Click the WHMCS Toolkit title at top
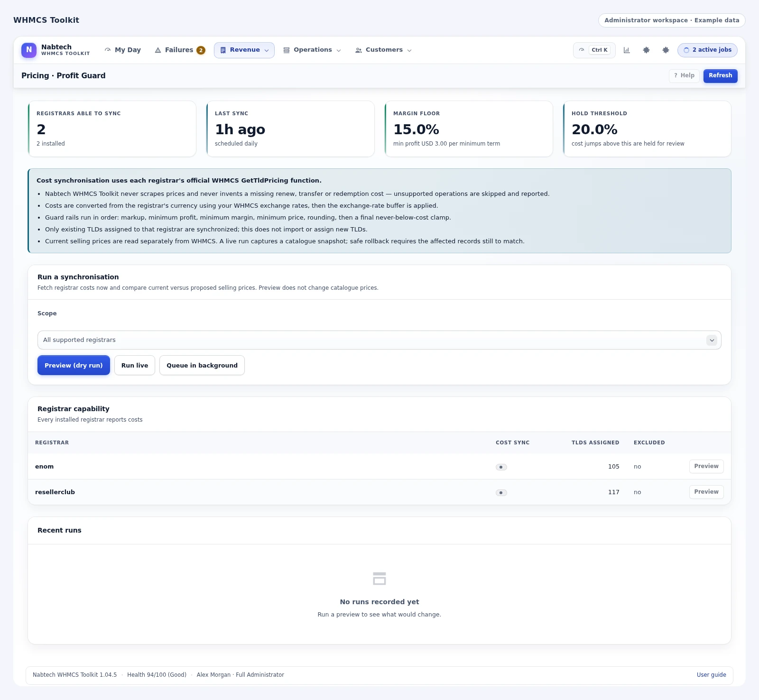Screen dimensions: 759x700 (x=46, y=20)
